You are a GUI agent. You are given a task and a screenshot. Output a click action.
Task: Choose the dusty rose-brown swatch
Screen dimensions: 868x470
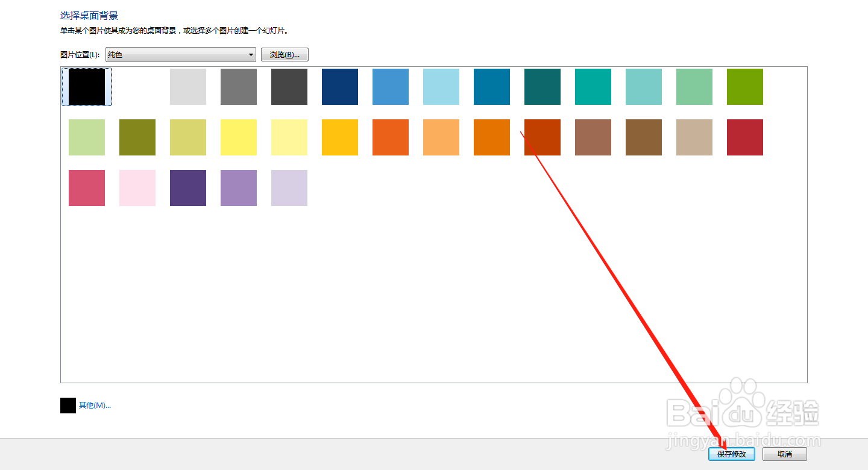[x=593, y=137]
